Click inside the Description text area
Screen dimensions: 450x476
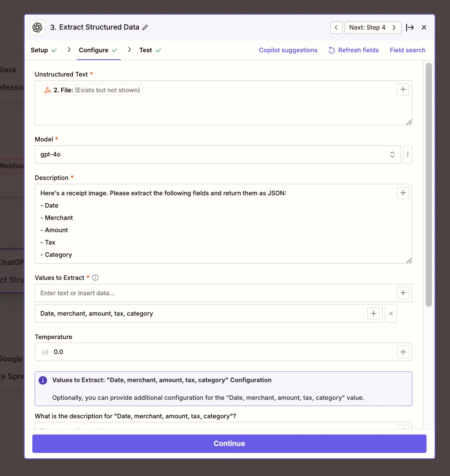223,224
